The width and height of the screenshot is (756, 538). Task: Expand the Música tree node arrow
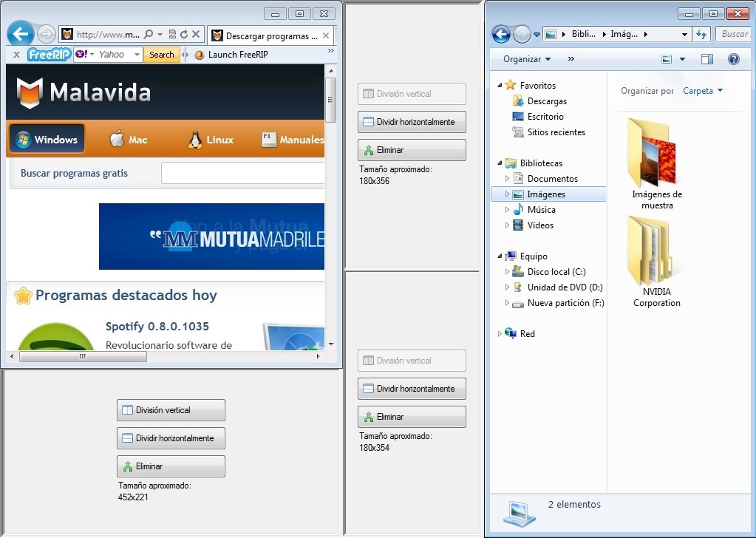507,210
